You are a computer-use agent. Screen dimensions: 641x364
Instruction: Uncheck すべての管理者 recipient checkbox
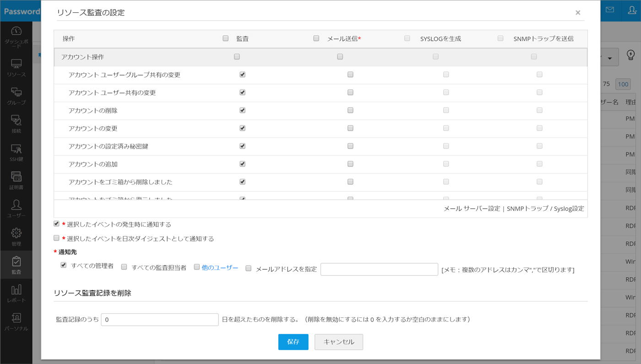coord(63,265)
